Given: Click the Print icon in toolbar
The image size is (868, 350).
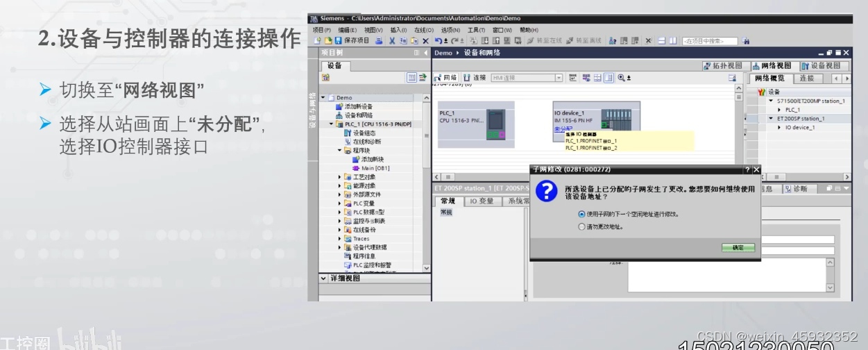Looking at the screenshot, I should tap(378, 40).
